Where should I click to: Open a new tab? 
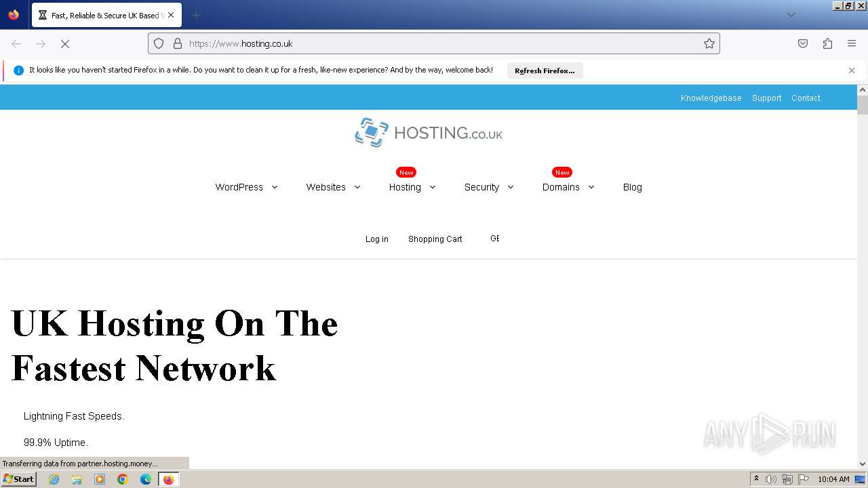tap(196, 15)
